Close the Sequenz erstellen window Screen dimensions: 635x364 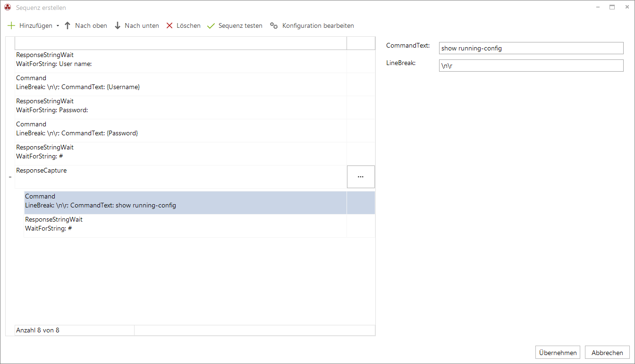pos(627,7)
